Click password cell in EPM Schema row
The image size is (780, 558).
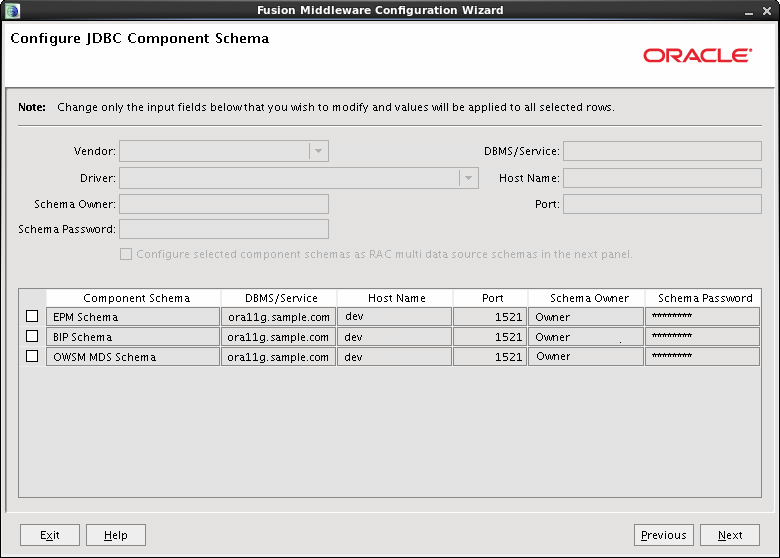tap(702, 317)
